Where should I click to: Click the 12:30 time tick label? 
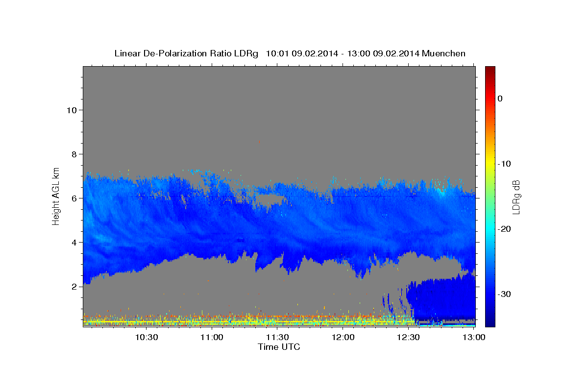pos(409,337)
